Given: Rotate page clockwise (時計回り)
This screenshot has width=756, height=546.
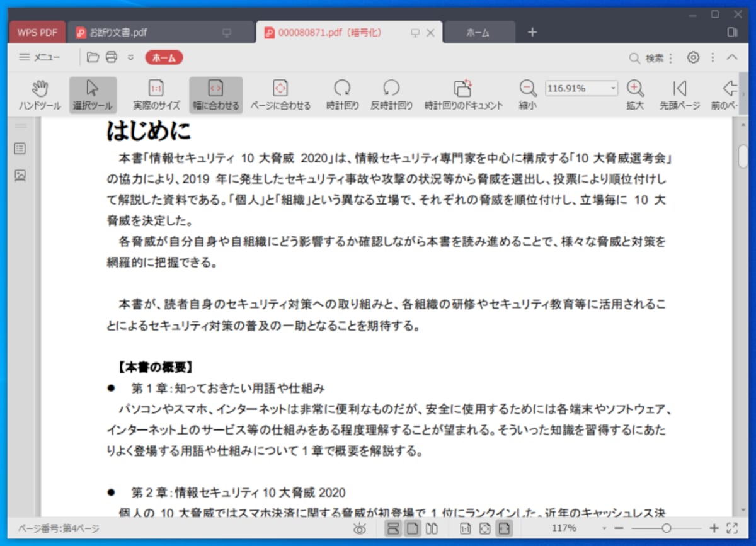Looking at the screenshot, I should pyautogui.click(x=343, y=95).
